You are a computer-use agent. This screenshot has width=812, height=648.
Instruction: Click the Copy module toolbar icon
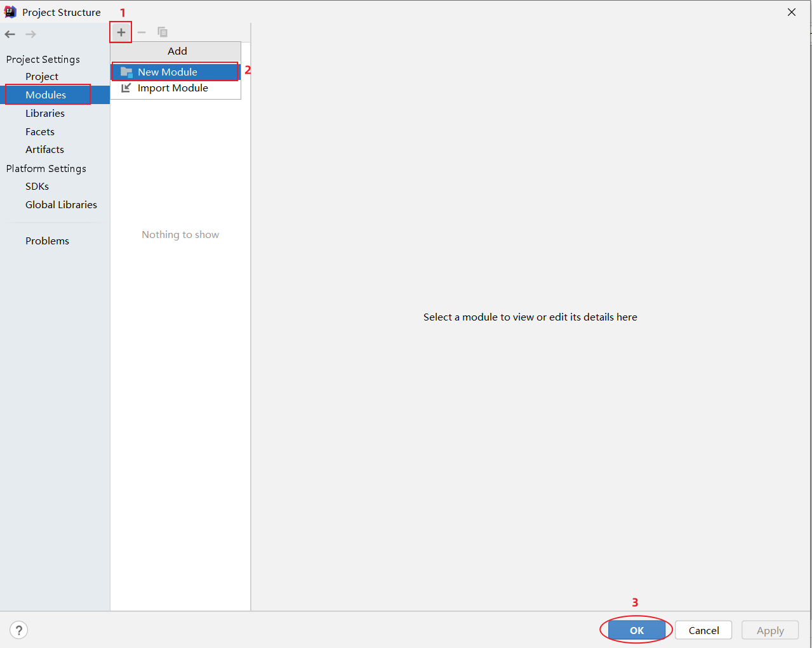[162, 32]
